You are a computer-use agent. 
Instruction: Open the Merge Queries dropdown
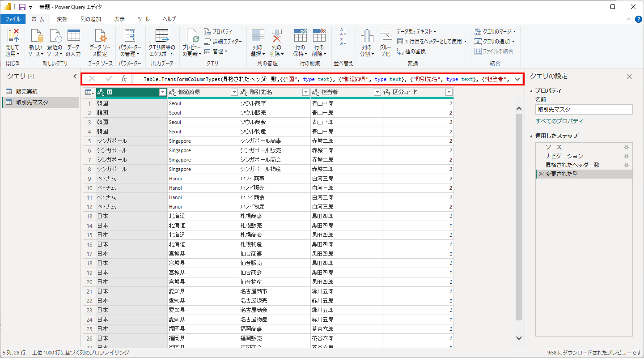(495, 31)
